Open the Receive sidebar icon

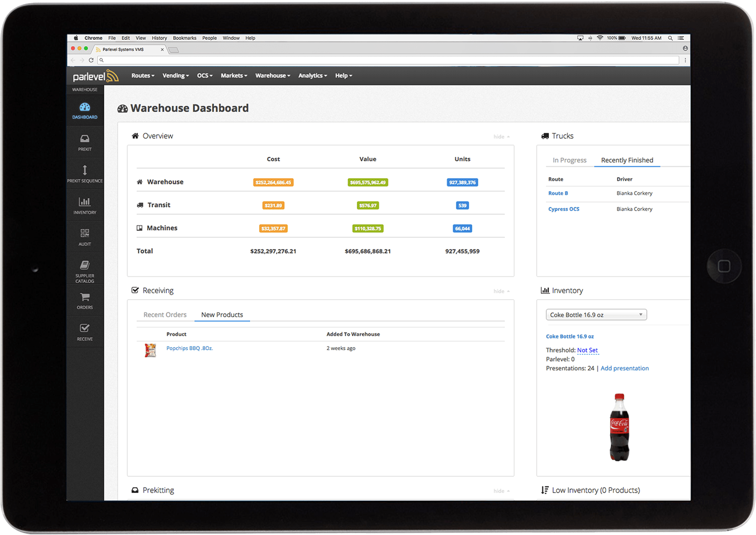tap(85, 328)
